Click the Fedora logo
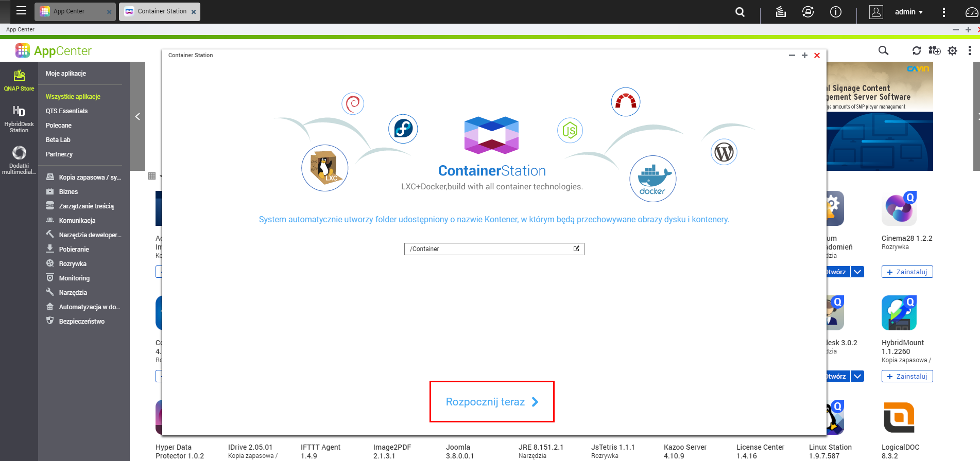 coord(403,129)
